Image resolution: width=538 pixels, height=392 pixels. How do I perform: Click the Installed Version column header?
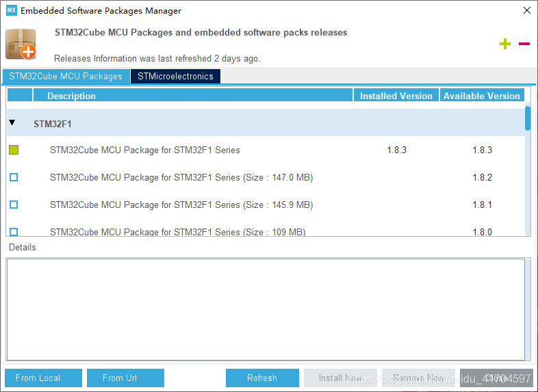click(x=396, y=96)
